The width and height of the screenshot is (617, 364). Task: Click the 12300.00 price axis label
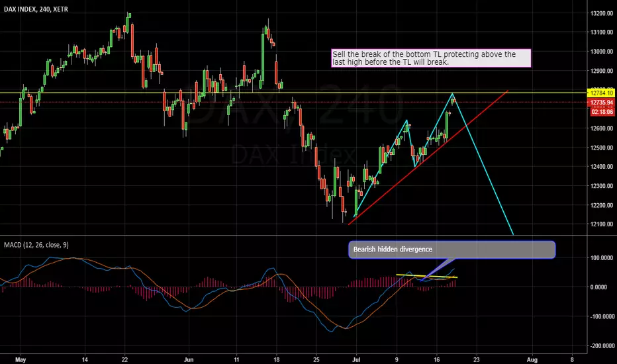pos(601,186)
